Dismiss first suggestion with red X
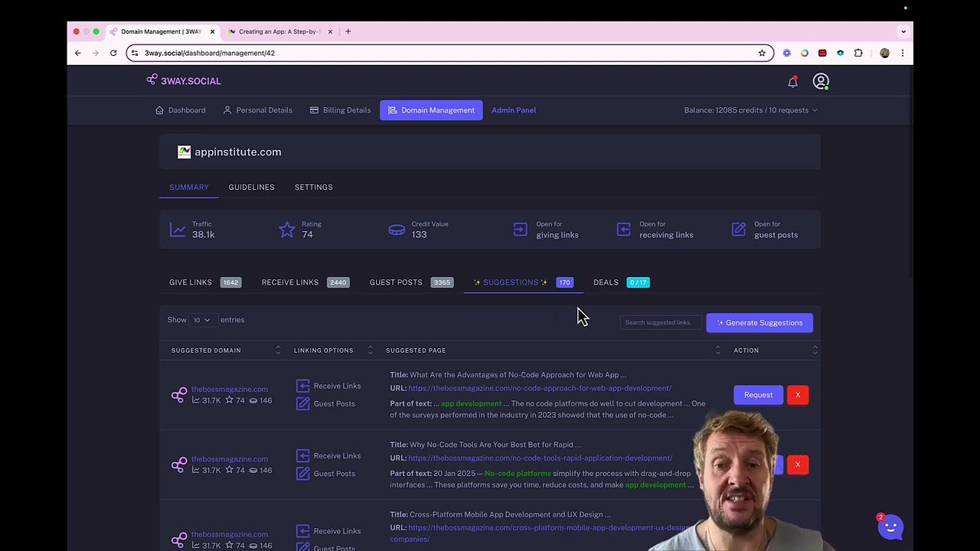 pyautogui.click(x=797, y=395)
